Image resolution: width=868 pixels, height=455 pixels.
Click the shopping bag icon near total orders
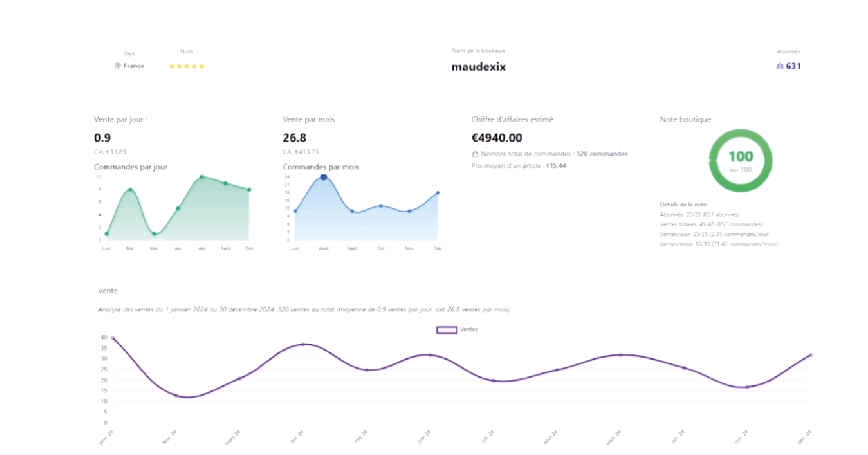click(x=475, y=154)
